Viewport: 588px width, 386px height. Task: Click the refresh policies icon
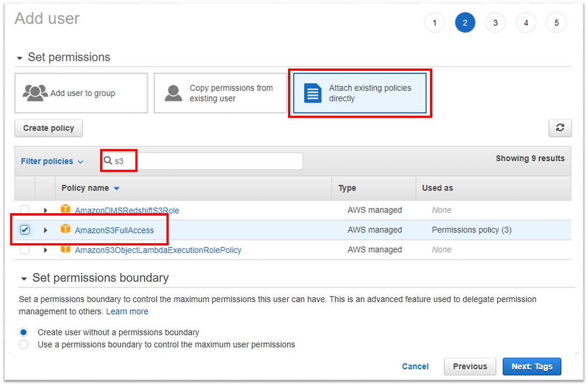(x=560, y=128)
